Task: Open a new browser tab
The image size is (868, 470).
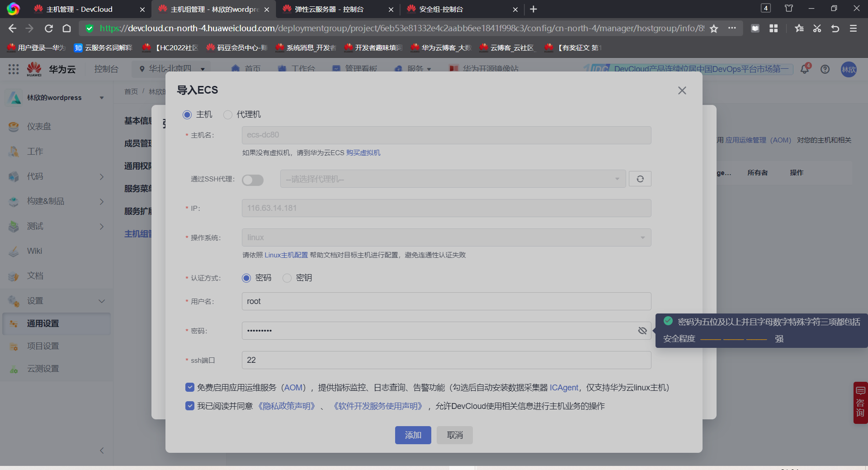Action: coord(533,9)
